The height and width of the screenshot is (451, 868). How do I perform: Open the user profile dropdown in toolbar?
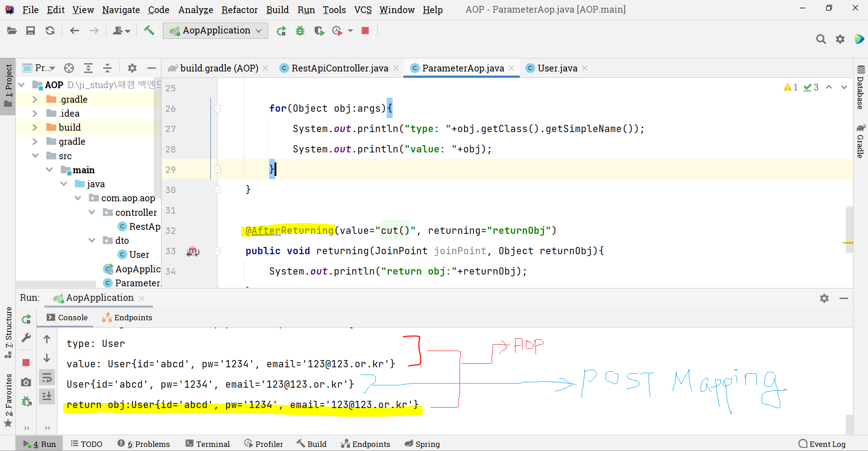(121, 30)
